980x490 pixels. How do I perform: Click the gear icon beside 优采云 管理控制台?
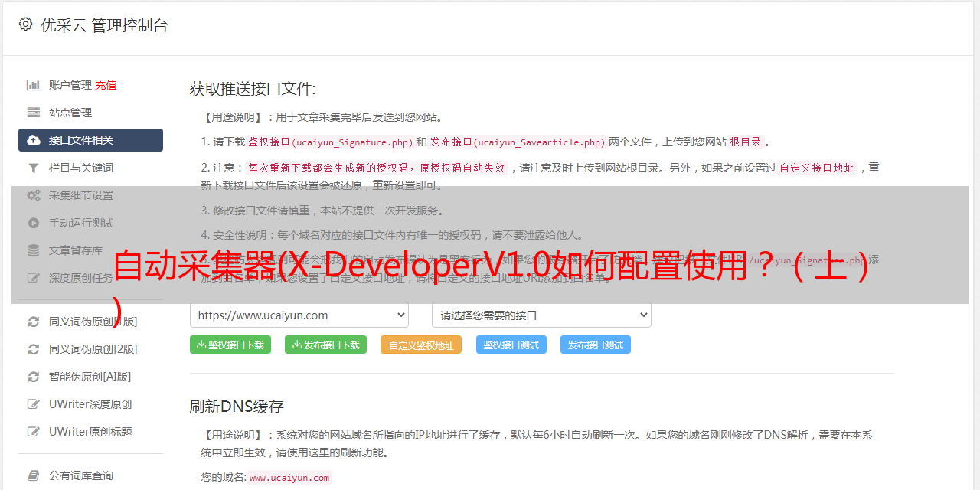tap(26, 24)
